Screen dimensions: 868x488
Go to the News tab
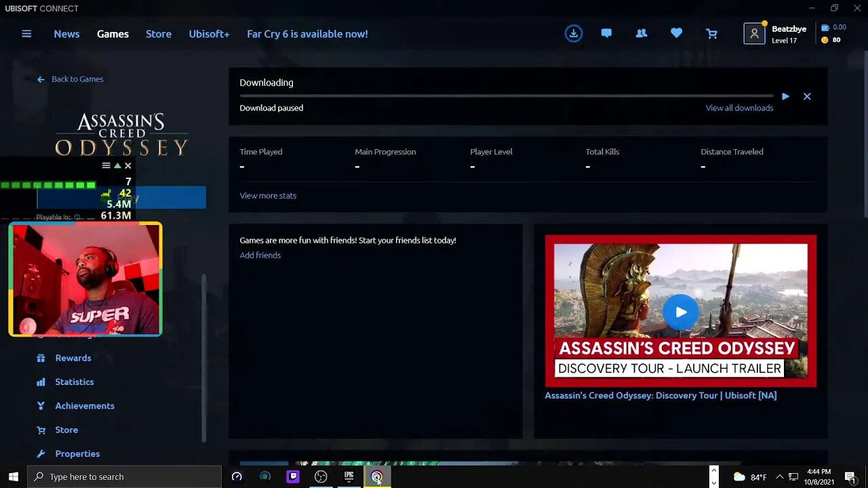tap(66, 34)
